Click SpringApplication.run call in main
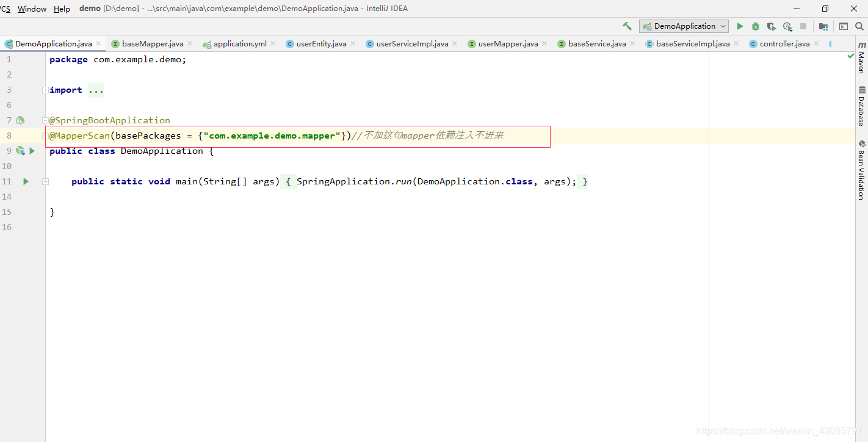Image resolution: width=868 pixels, height=442 pixels. coord(353,181)
